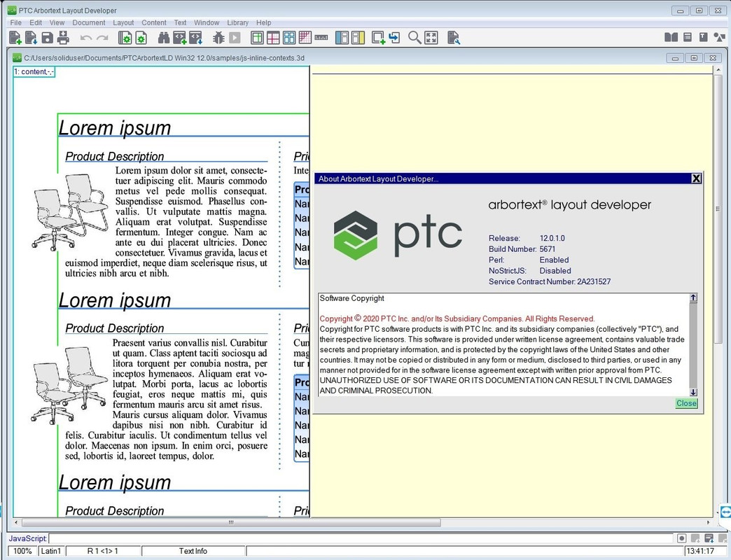Open the Text menu

tap(180, 22)
